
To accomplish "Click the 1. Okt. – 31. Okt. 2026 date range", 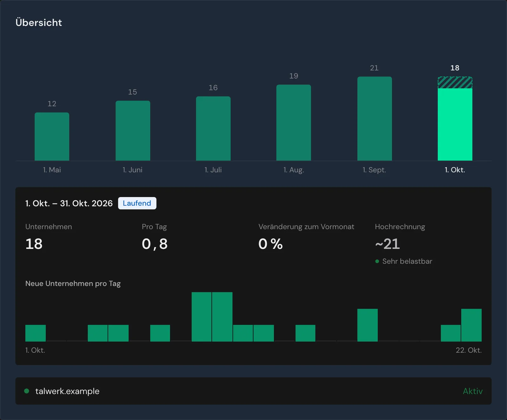I will coord(69,203).
